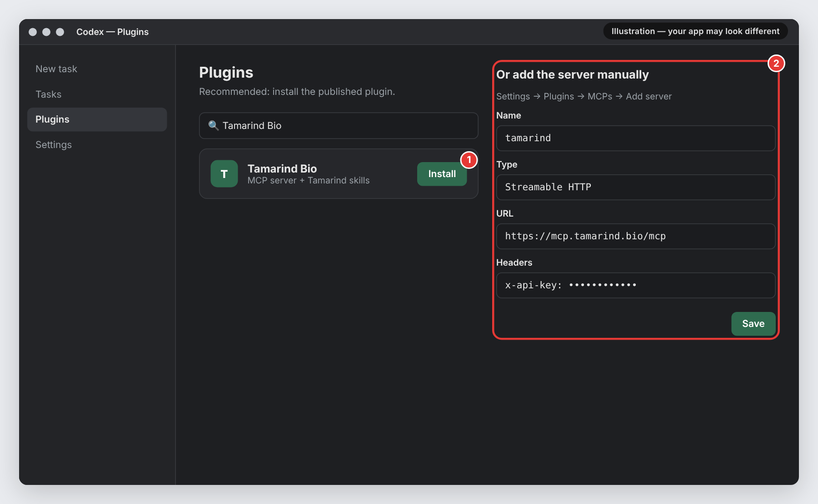Click 'Or add the server manually' heading

point(573,74)
